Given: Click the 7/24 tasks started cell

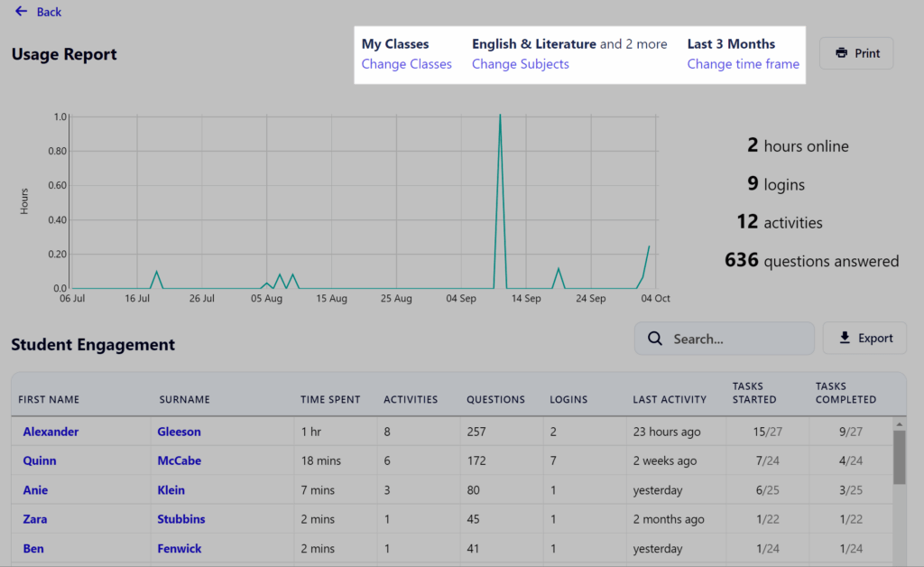Looking at the screenshot, I should click(x=767, y=460).
